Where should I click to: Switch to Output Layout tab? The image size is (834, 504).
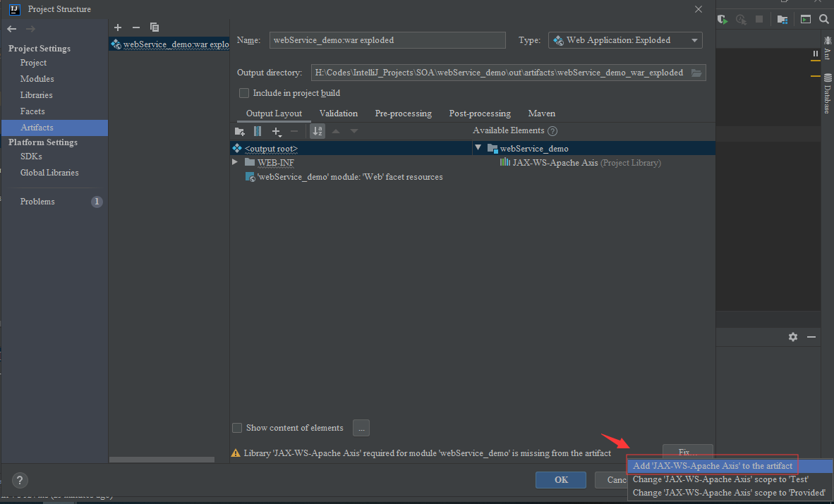[x=274, y=113]
